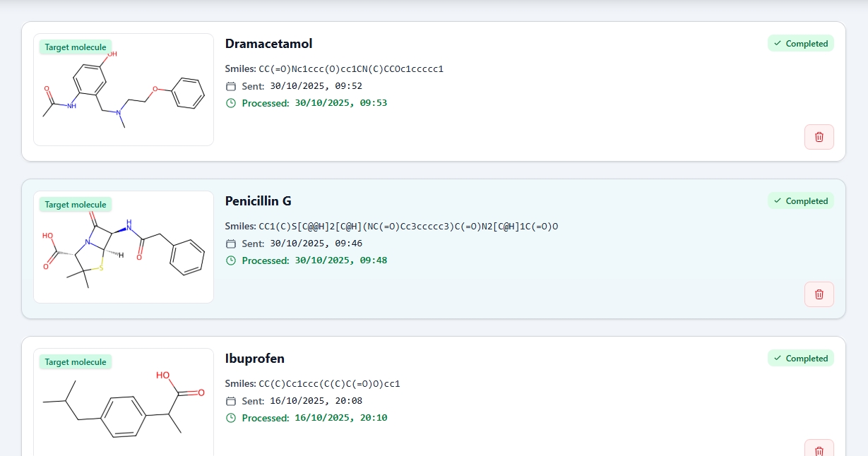Click the clock icon next to Dramacetamol's Processed time
Screen dimensions: 868x456
[230, 103]
